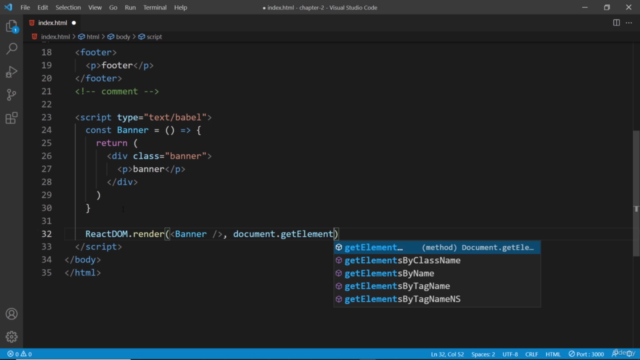Screen dimensions: 640x360
Task: Click Port : 3000 live server status
Action: click(586, 354)
